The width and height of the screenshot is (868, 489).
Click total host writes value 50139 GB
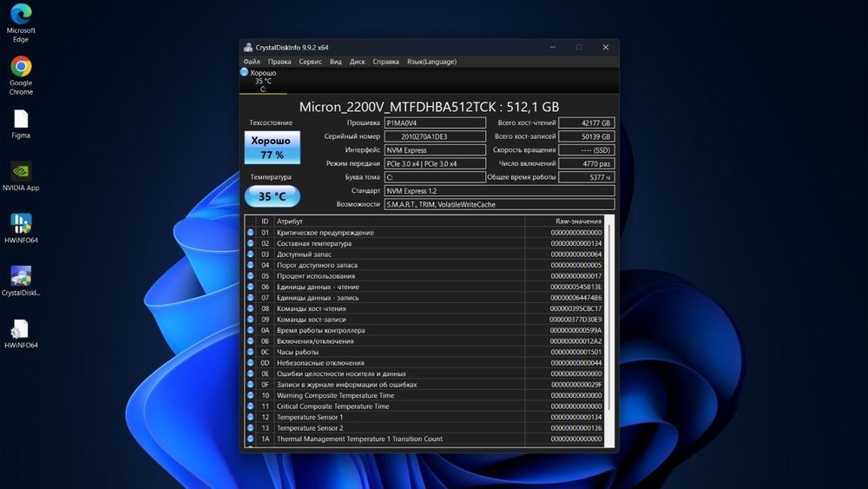tap(587, 136)
